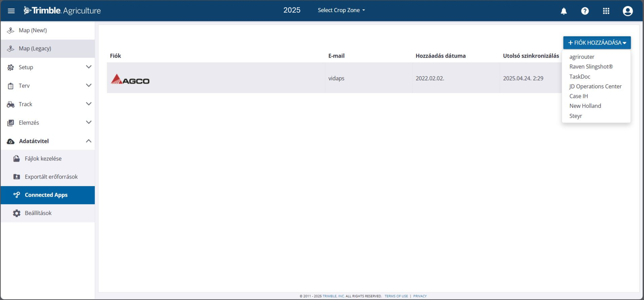The image size is (644, 300).
Task: Click the Utolsó szinkronizálás column header
Action: [531, 56]
